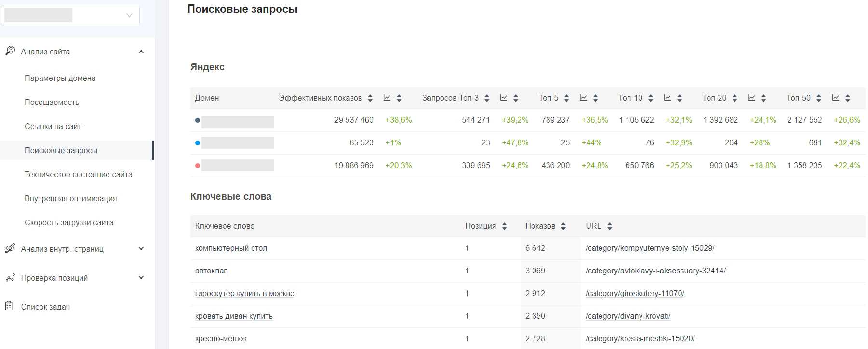
Task: Open the компьютерный стол keyword link
Action: pyautogui.click(x=231, y=248)
